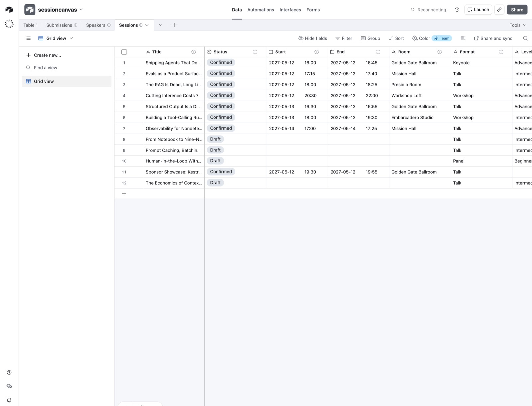Hide fields via the eye toolbar button
532x406 pixels.
[313, 38]
